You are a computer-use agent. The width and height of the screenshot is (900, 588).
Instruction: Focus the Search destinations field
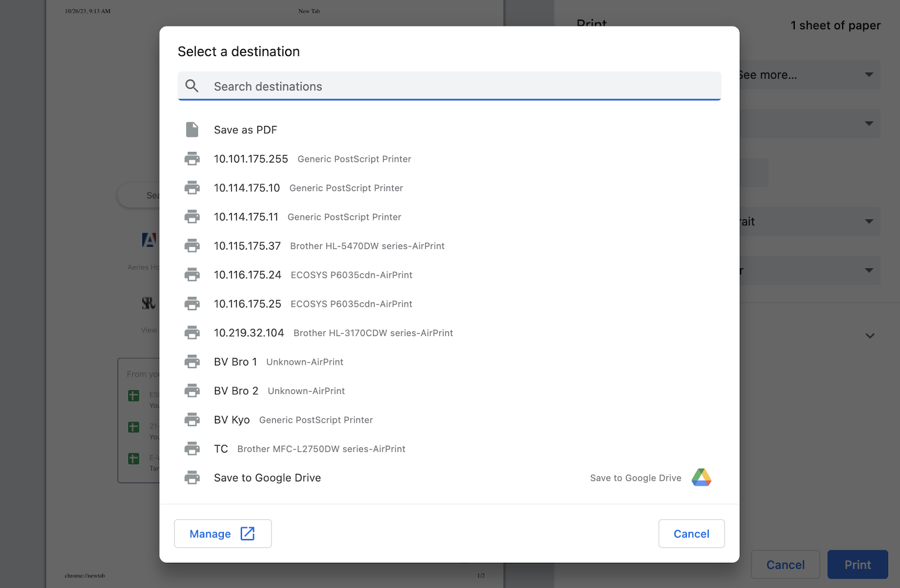[449, 86]
